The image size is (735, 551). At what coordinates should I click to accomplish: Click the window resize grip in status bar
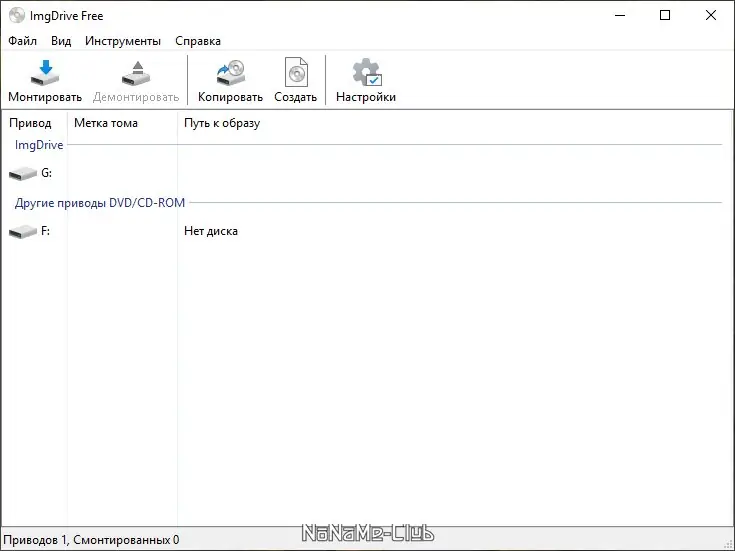coord(728,544)
